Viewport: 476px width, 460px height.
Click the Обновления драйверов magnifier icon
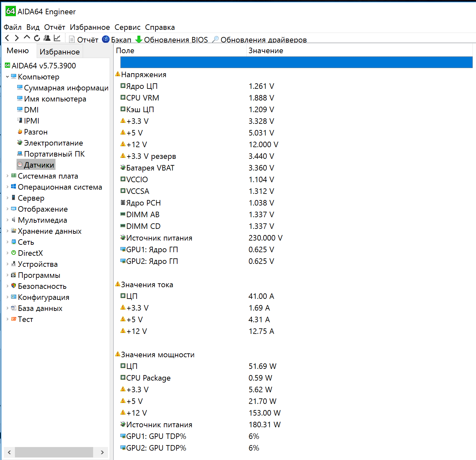coord(215,39)
